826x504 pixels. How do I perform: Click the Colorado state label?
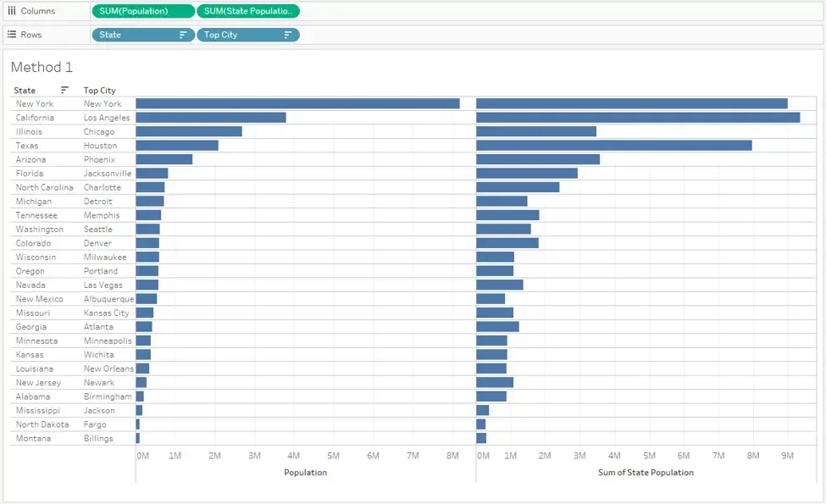pyautogui.click(x=33, y=243)
